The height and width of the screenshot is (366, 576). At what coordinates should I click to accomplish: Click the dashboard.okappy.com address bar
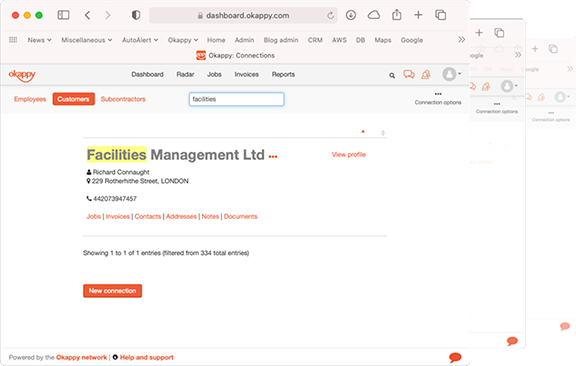point(243,15)
